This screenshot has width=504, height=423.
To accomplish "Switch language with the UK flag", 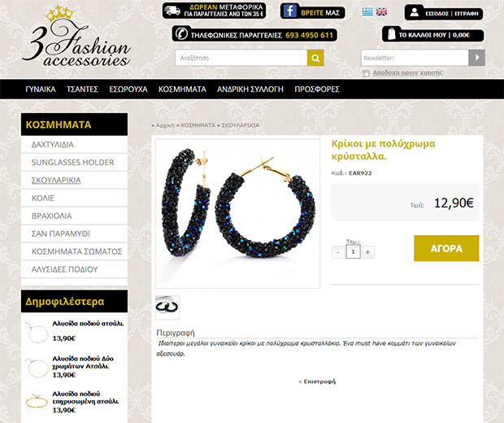I will pos(381,12).
